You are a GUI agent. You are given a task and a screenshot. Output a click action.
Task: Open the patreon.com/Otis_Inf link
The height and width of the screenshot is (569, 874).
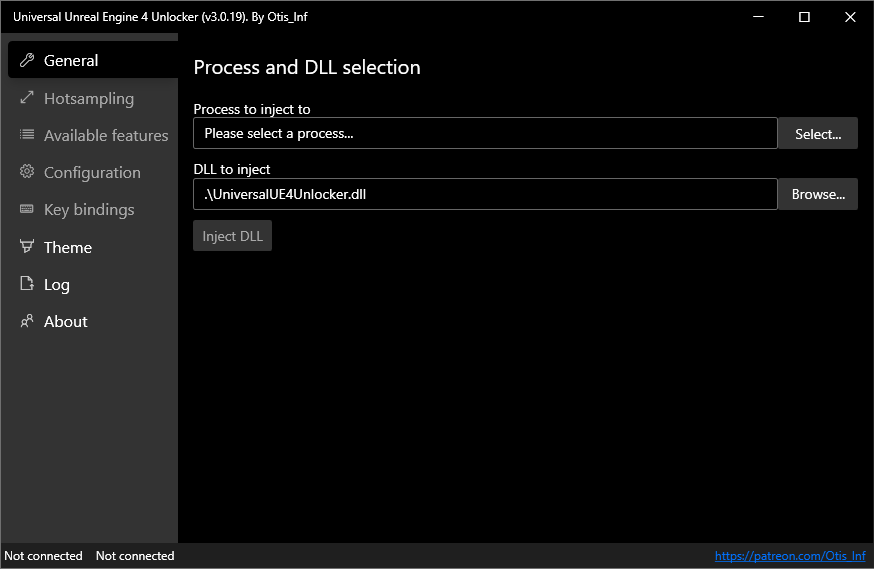[x=790, y=556]
